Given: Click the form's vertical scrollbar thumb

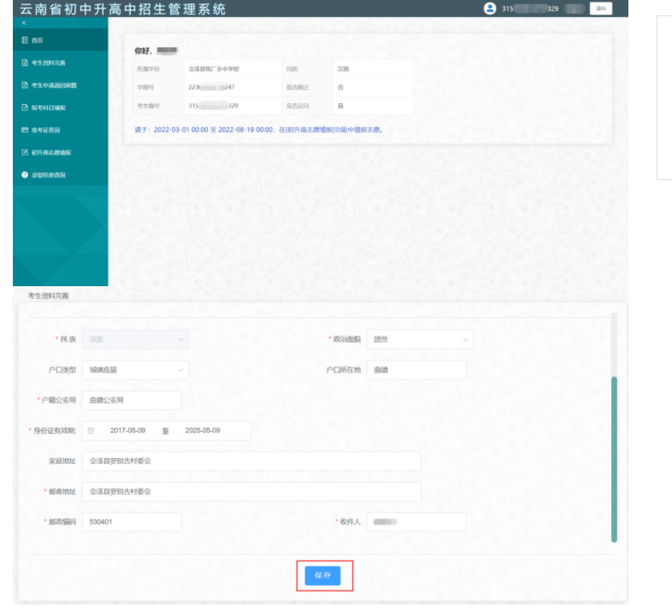Looking at the screenshot, I should coord(614,459).
